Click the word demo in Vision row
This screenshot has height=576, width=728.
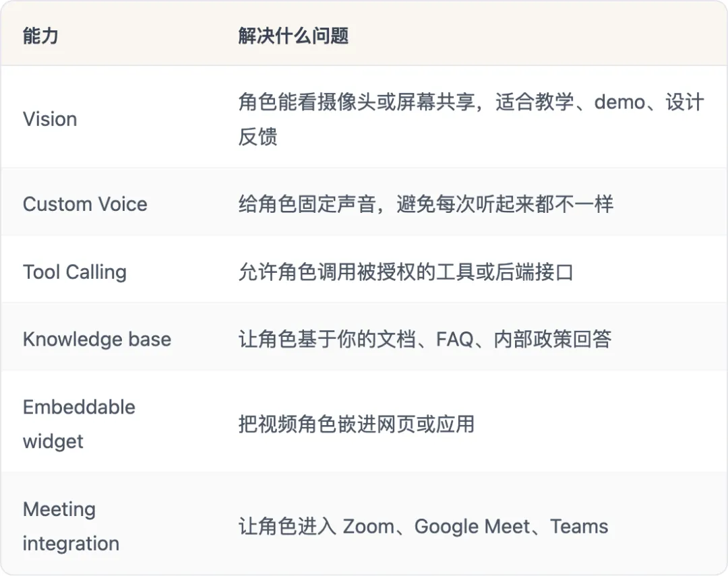620,102
